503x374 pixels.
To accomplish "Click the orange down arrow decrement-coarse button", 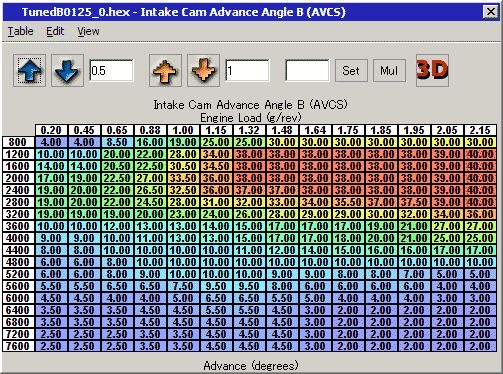I will [x=203, y=71].
